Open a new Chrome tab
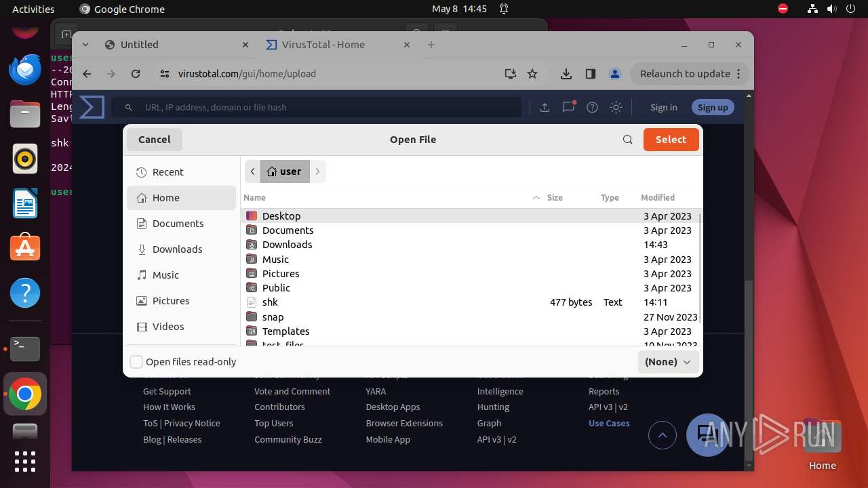The width and height of the screenshot is (868, 488). (x=431, y=45)
